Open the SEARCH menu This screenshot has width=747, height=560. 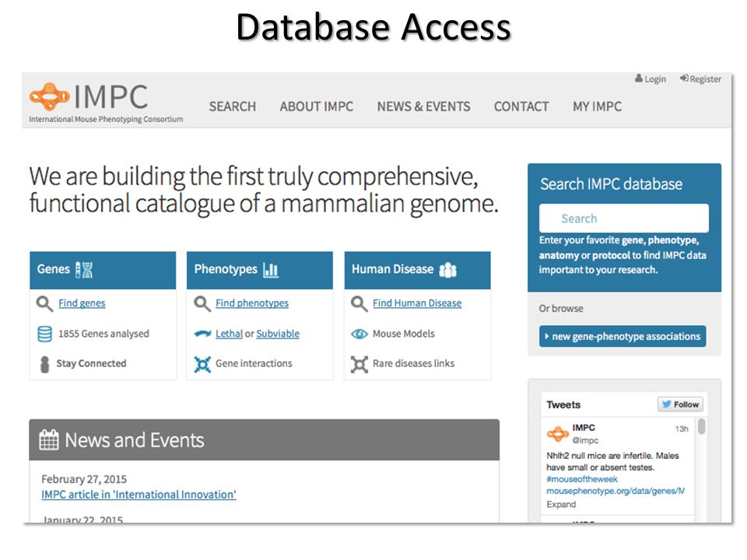(x=233, y=107)
